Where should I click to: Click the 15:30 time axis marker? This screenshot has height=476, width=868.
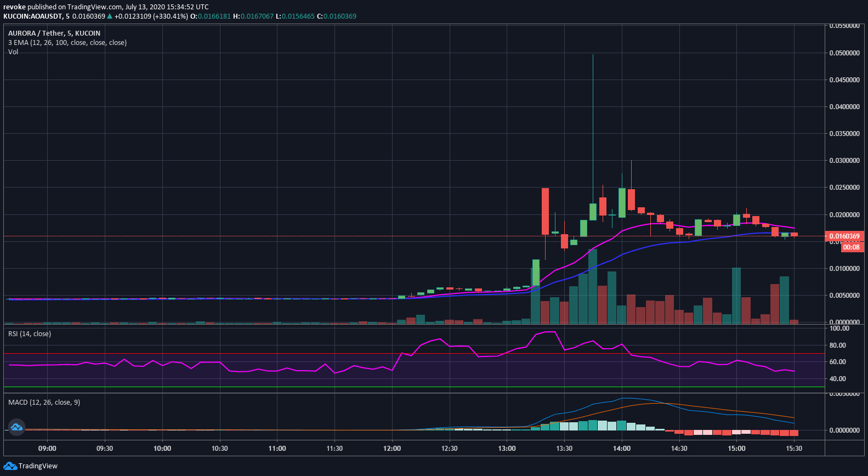(x=794, y=449)
